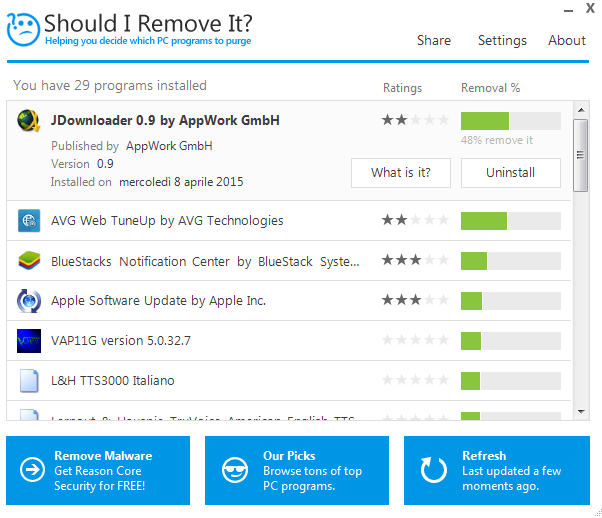
Task: Open the Share menu
Action: [434, 40]
